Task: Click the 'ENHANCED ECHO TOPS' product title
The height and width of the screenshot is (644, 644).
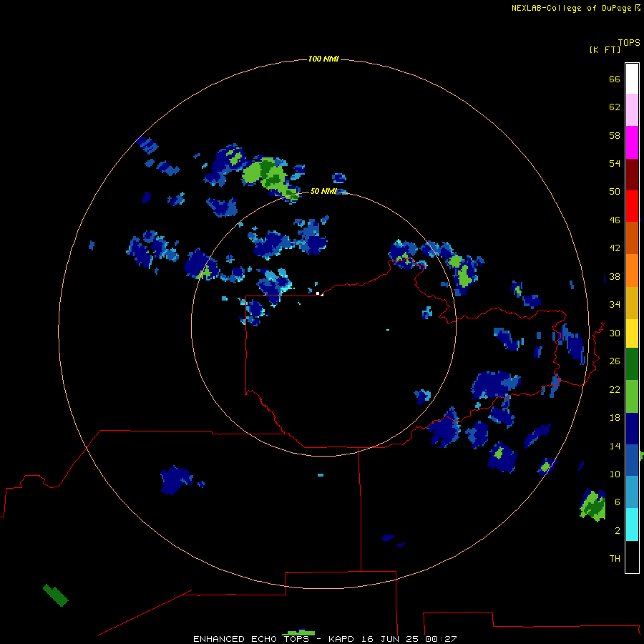Action: (251, 639)
